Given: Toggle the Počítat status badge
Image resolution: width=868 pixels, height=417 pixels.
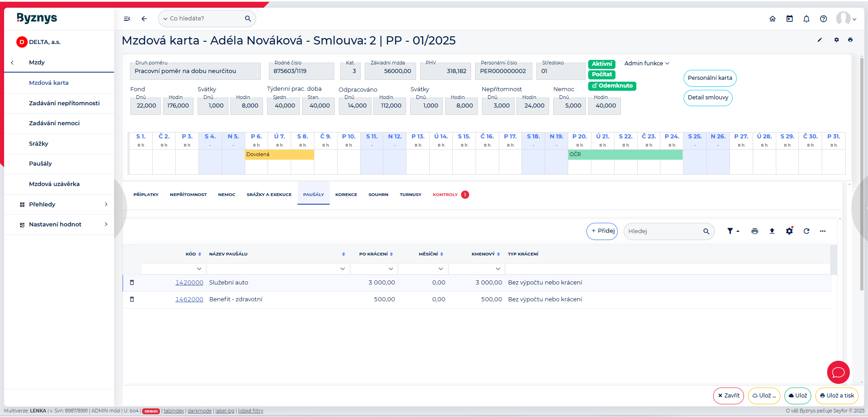Looking at the screenshot, I should (601, 74).
